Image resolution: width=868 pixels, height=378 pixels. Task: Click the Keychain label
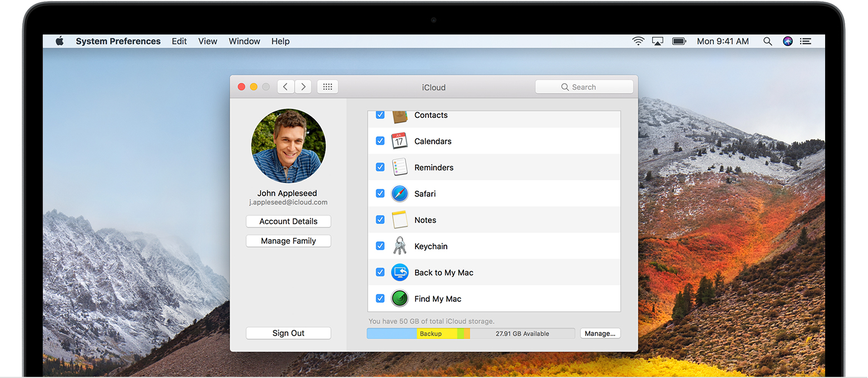point(431,246)
